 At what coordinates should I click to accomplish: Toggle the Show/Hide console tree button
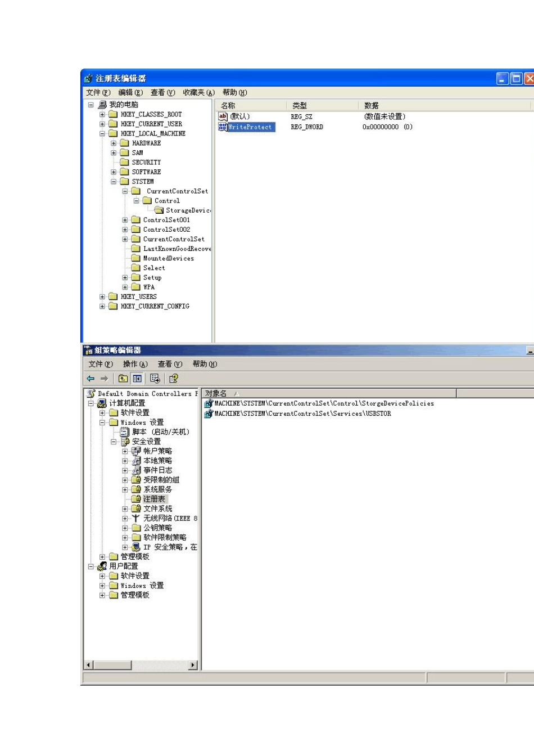[137, 379]
